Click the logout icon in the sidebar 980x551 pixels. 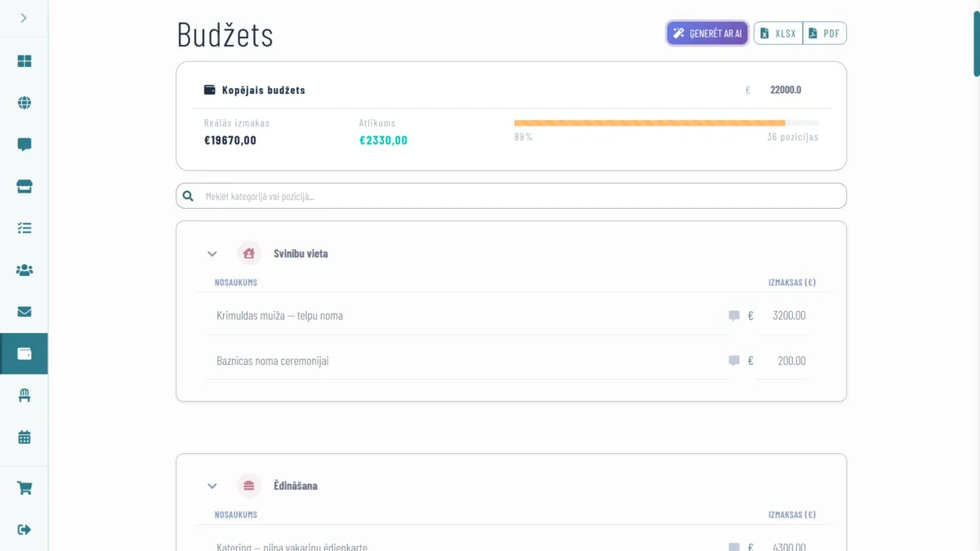point(24,530)
